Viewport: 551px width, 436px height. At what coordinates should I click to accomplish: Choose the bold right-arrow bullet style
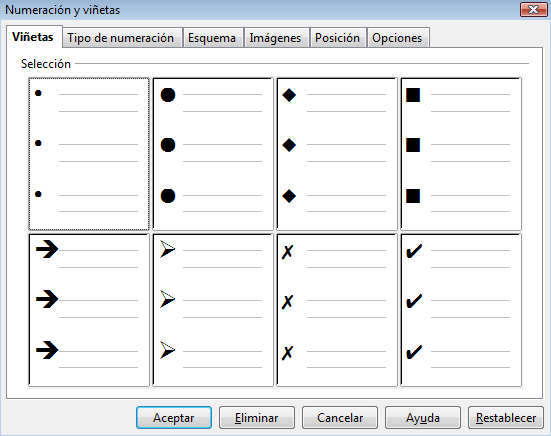(89, 310)
